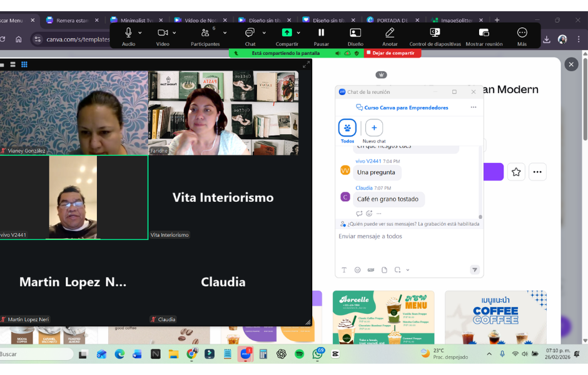This screenshot has height=375, width=588.
Task: Select the Todos chat tab
Action: [x=347, y=127]
